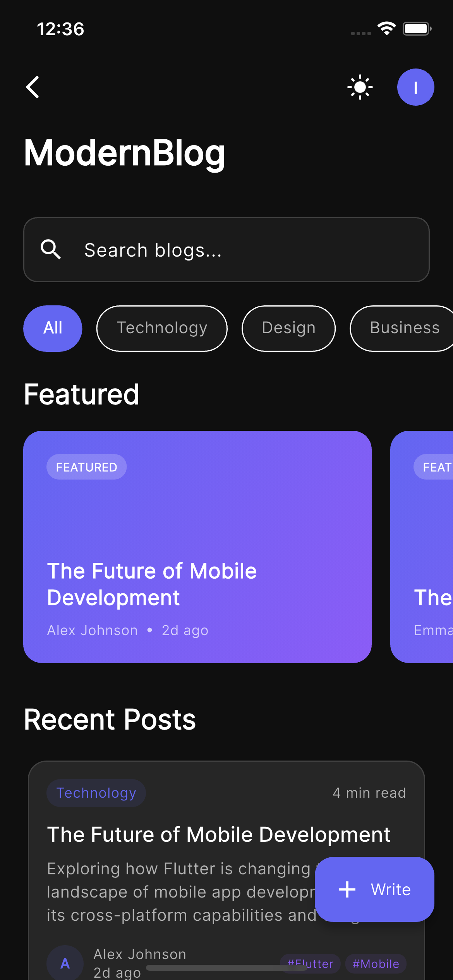Tap the Write button
The image size is (453, 980).
[374, 889]
